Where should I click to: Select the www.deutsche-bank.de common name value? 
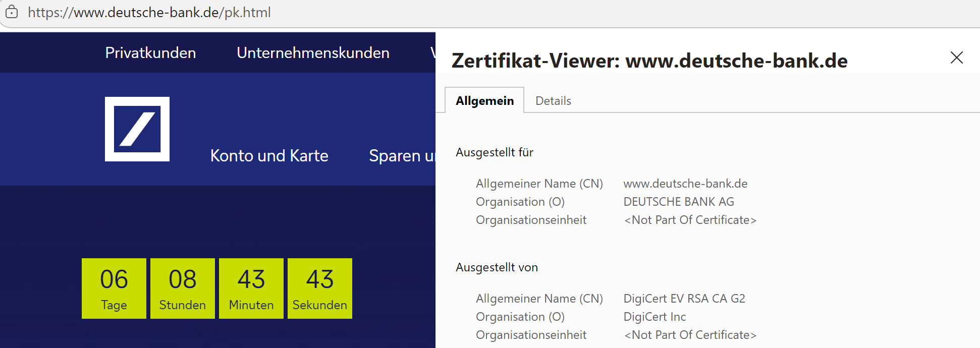[685, 184]
